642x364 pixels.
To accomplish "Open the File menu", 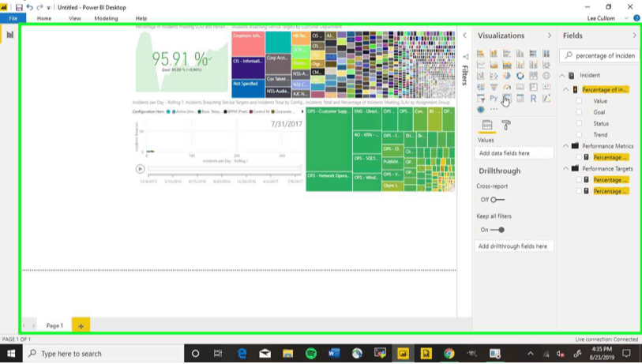I will [13, 18].
